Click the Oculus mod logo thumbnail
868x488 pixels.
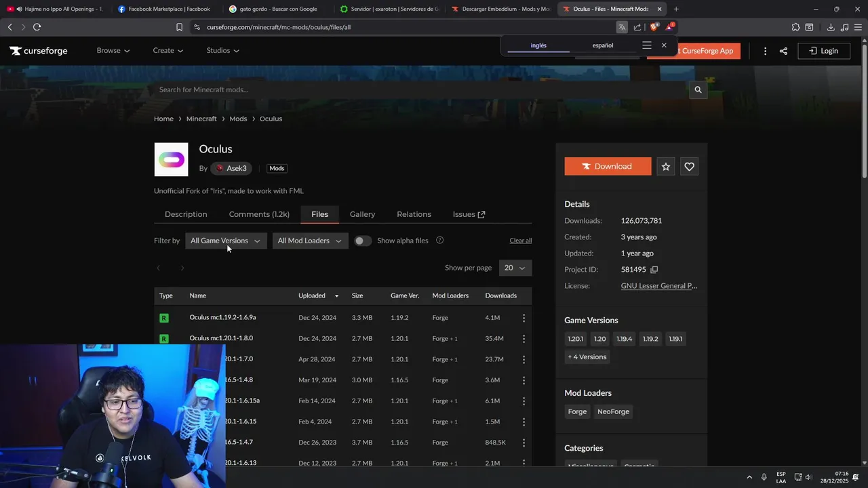[x=171, y=159]
